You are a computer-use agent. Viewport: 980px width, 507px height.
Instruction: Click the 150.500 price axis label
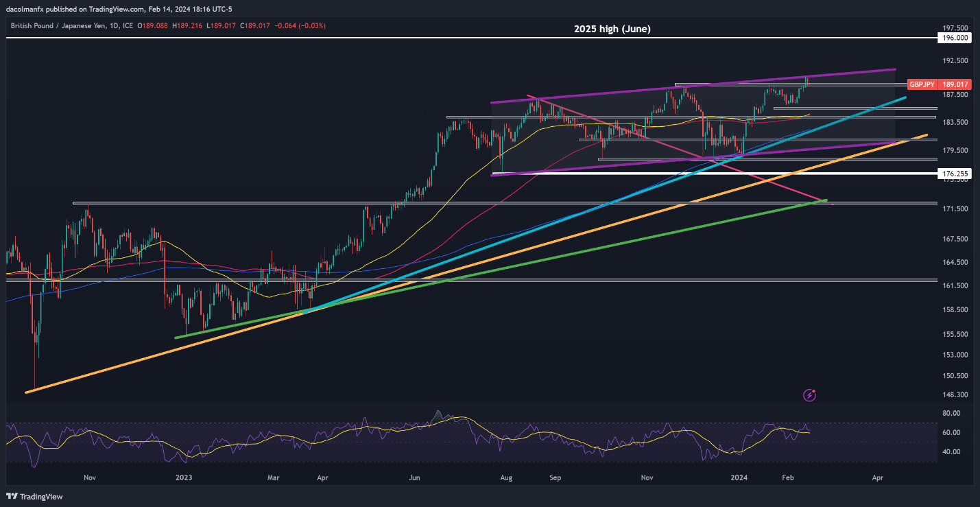point(955,375)
